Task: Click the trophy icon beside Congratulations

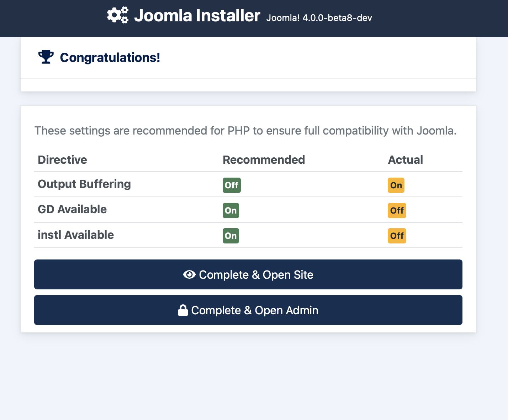Action: click(46, 57)
